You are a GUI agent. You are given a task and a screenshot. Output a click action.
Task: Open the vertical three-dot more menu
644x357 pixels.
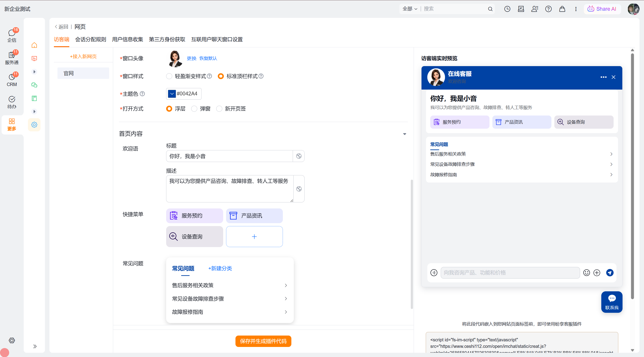[x=576, y=9]
